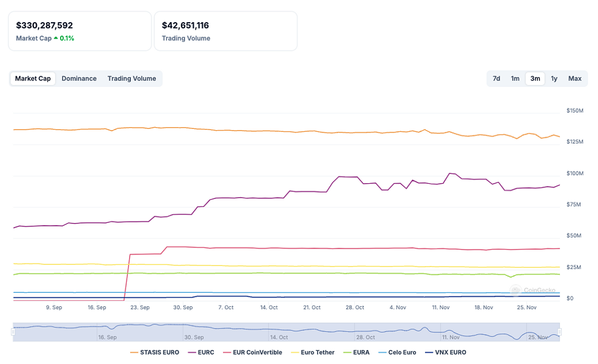Click the left range navigator handle
The height and width of the screenshot is (364, 598).
tap(13, 332)
